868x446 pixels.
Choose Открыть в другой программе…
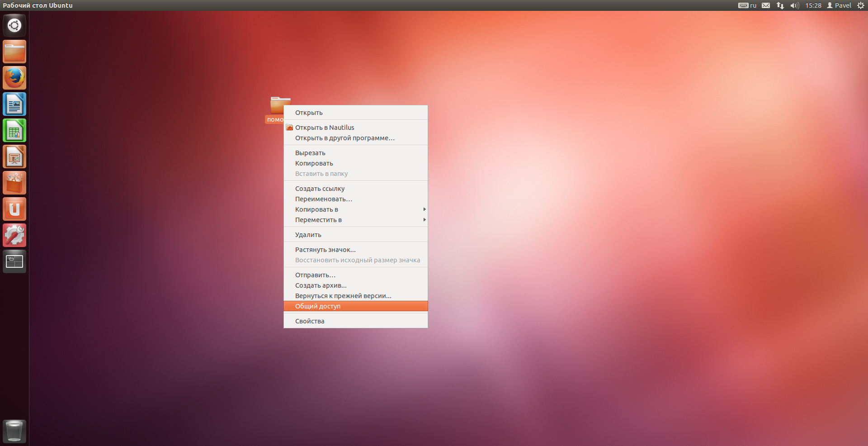tap(356, 138)
